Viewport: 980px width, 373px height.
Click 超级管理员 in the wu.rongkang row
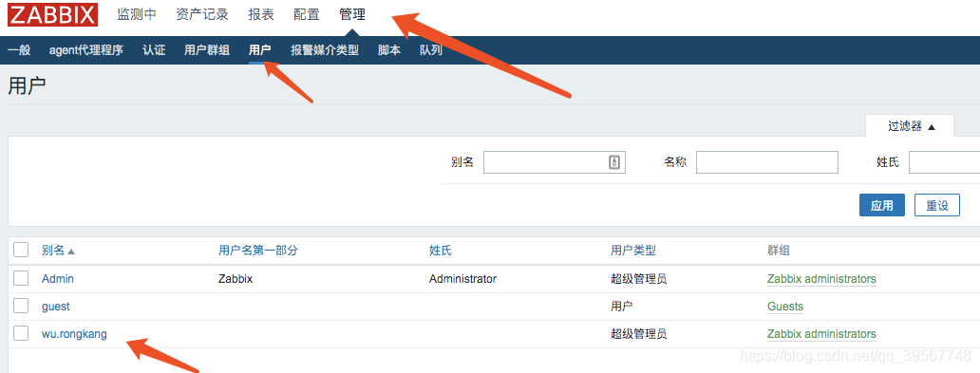639,334
